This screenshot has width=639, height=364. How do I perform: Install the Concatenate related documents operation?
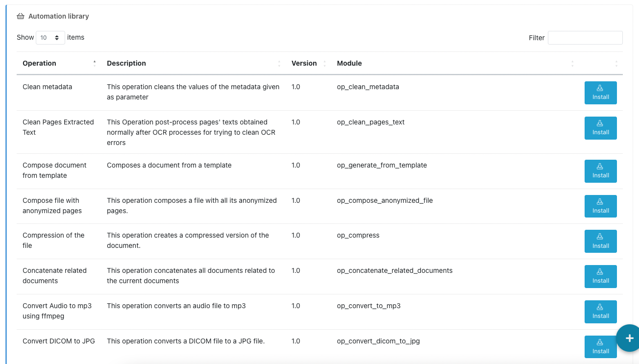point(600,276)
